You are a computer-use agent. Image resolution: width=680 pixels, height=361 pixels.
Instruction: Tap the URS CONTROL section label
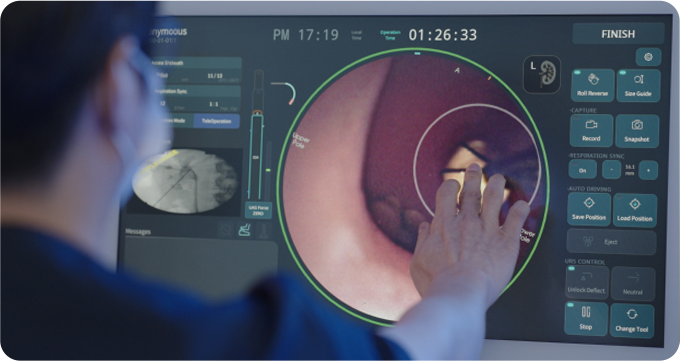pos(585,262)
